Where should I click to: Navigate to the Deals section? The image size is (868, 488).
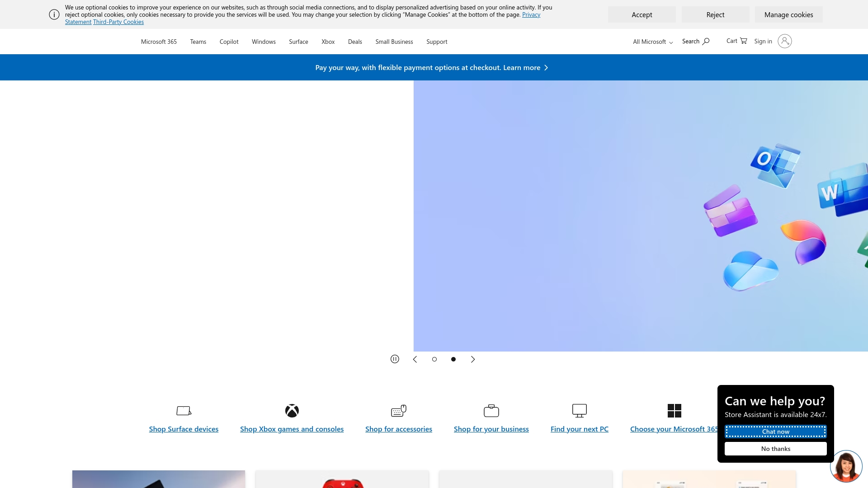pos(355,42)
